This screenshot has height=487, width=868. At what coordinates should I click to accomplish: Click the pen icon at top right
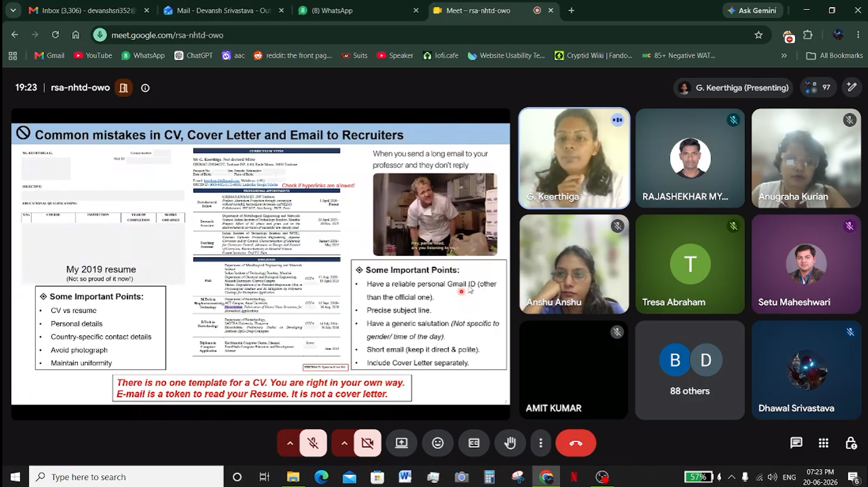pyautogui.click(x=852, y=88)
